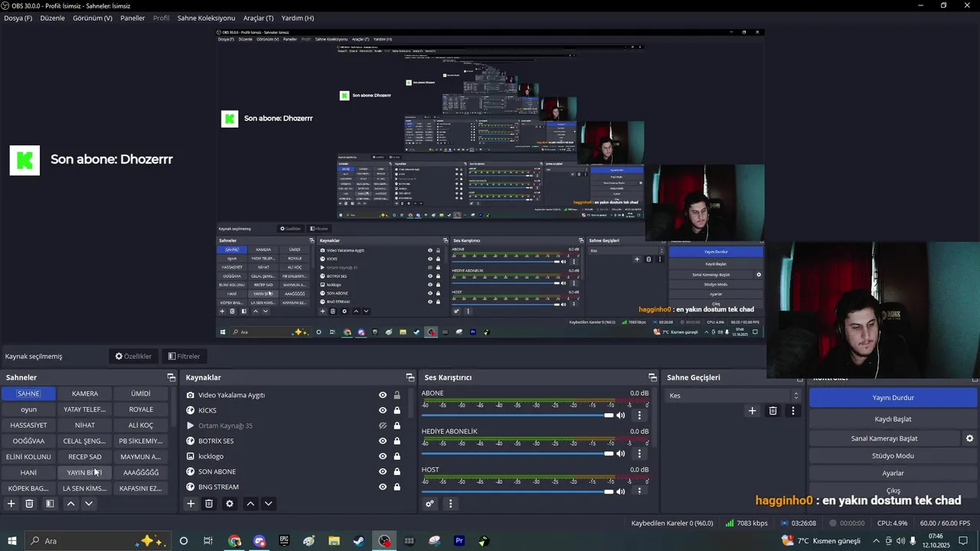Click the Windows Start button
Viewport: 980px width, 551px height.
click(12, 541)
